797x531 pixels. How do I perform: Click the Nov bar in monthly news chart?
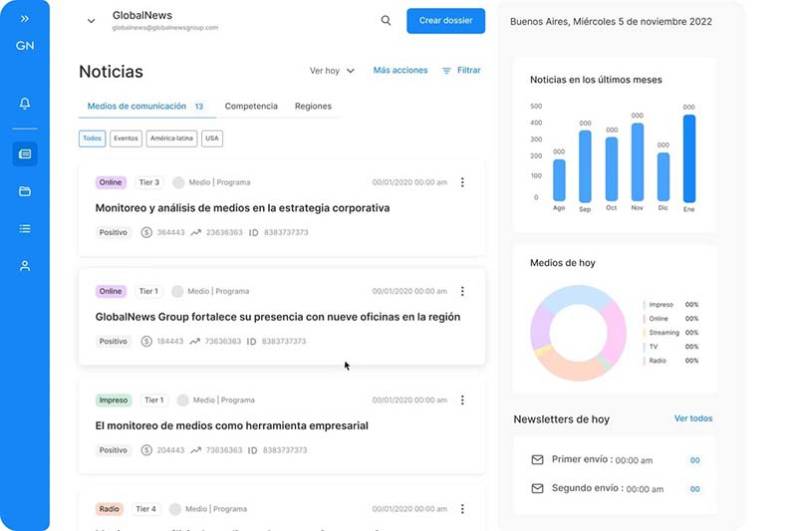click(637, 162)
